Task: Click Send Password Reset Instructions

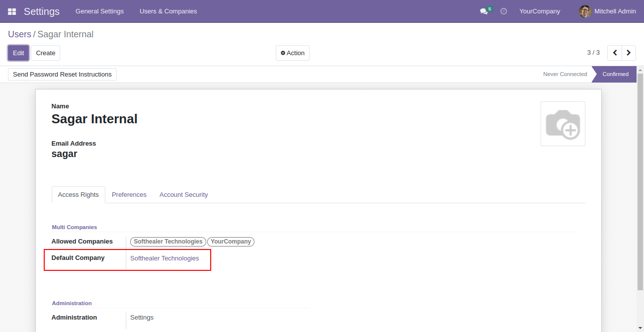Action: click(x=62, y=75)
